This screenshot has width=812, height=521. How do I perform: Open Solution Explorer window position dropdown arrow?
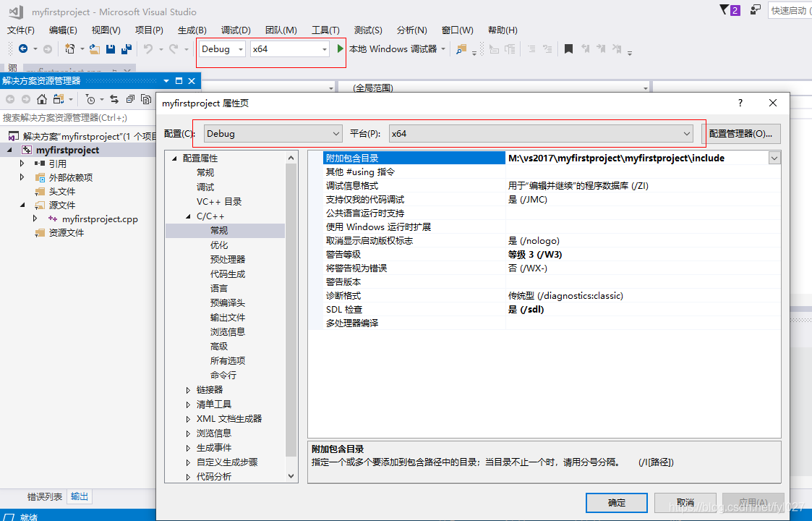point(166,81)
